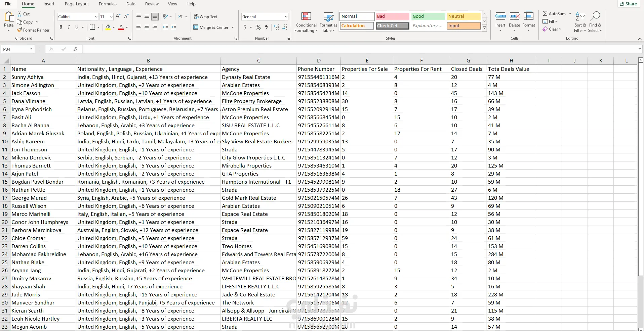Click the Share button

(628, 4)
